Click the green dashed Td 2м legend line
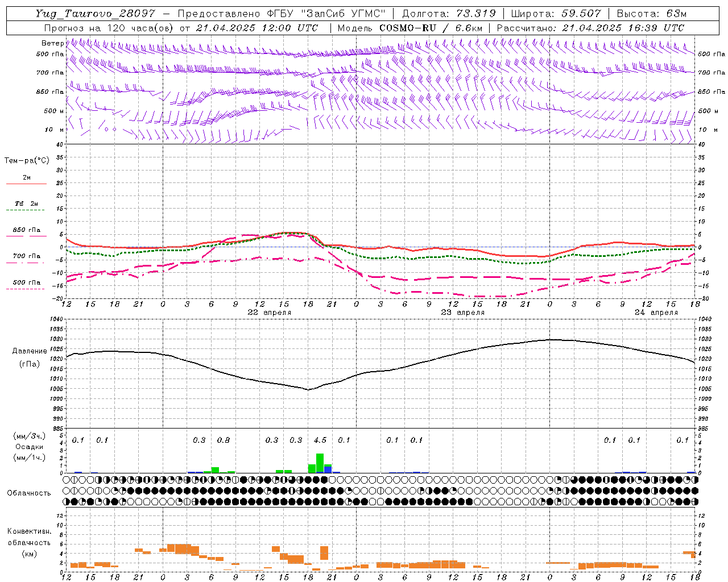The image size is (728, 582). (26, 210)
